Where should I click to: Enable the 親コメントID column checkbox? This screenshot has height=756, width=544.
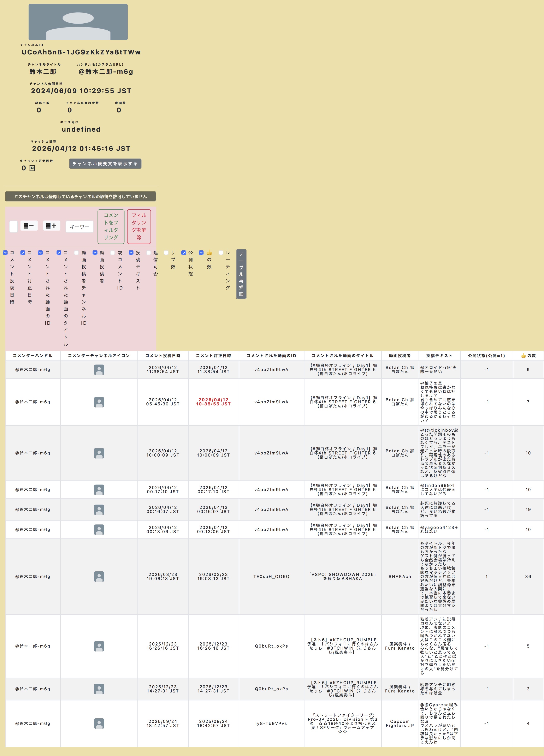[x=113, y=253]
